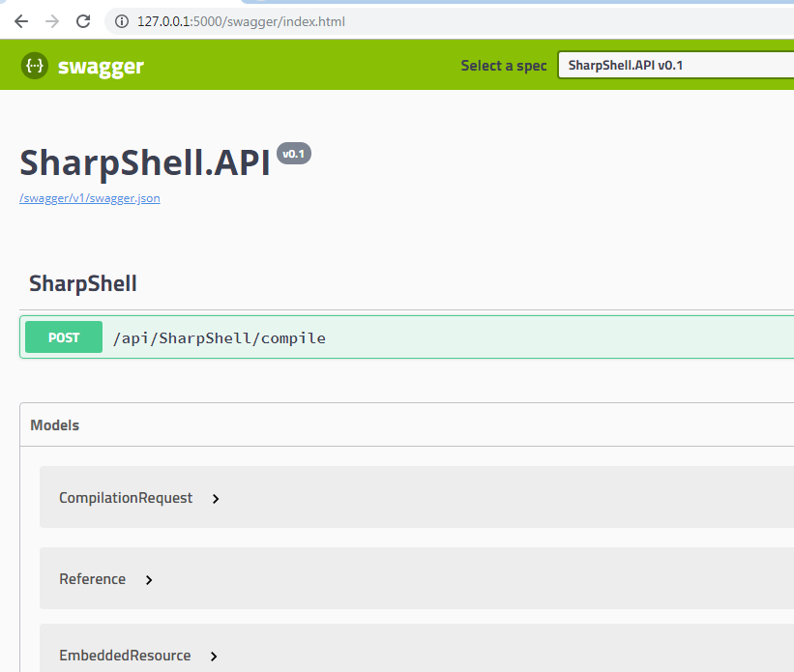Expand the CompilationRequest model chevron
Image resolution: width=794 pixels, height=672 pixels.
tap(216, 499)
